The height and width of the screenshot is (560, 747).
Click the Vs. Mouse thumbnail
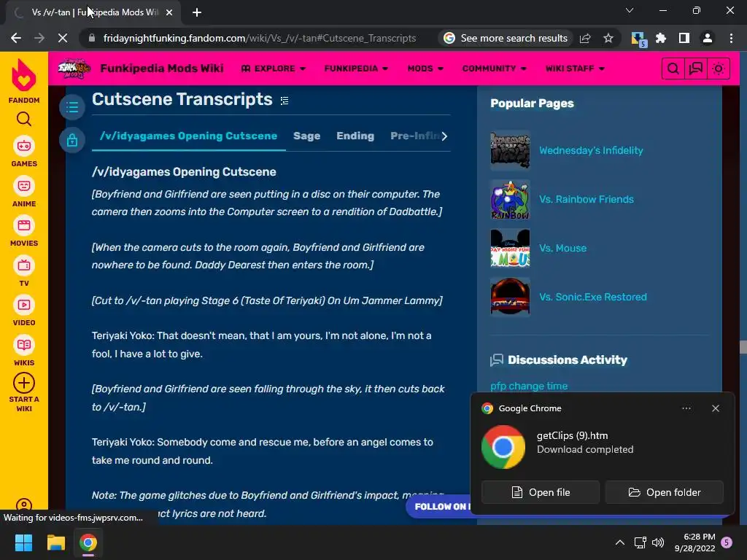(510, 248)
